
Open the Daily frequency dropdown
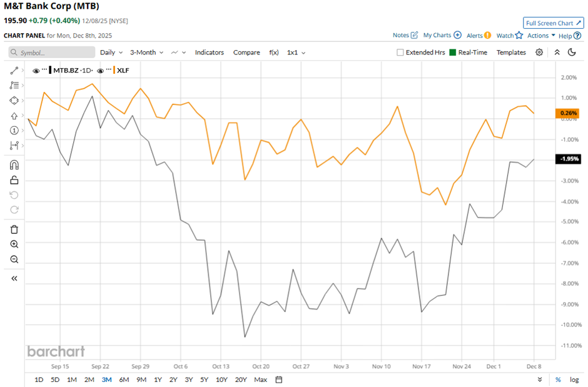point(111,53)
